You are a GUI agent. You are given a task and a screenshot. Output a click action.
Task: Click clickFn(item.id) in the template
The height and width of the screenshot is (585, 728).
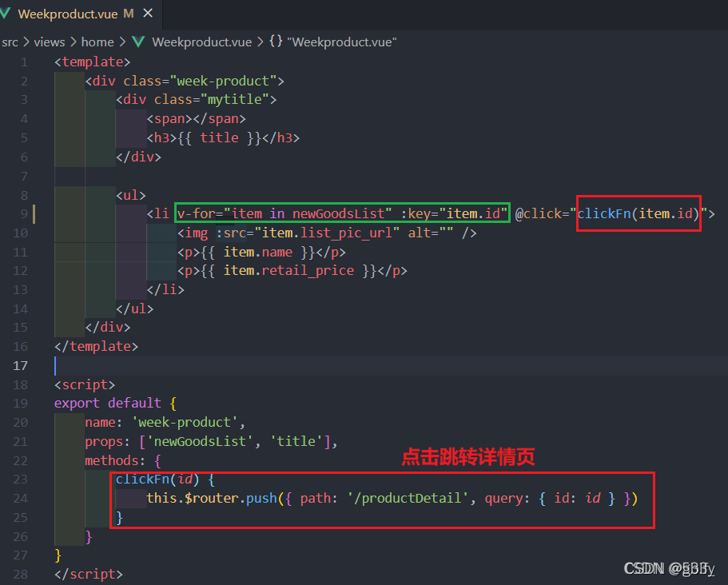pos(638,214)
